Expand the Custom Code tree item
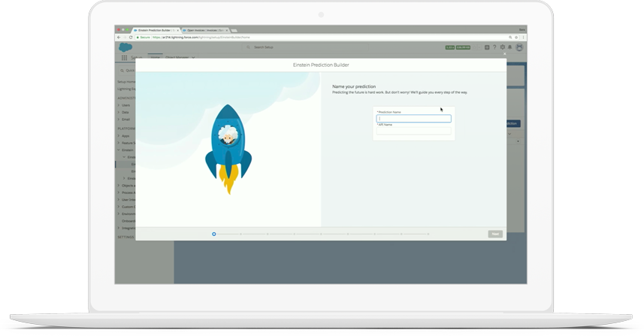Screen dimensions: 644x336 tap(119, 207)
